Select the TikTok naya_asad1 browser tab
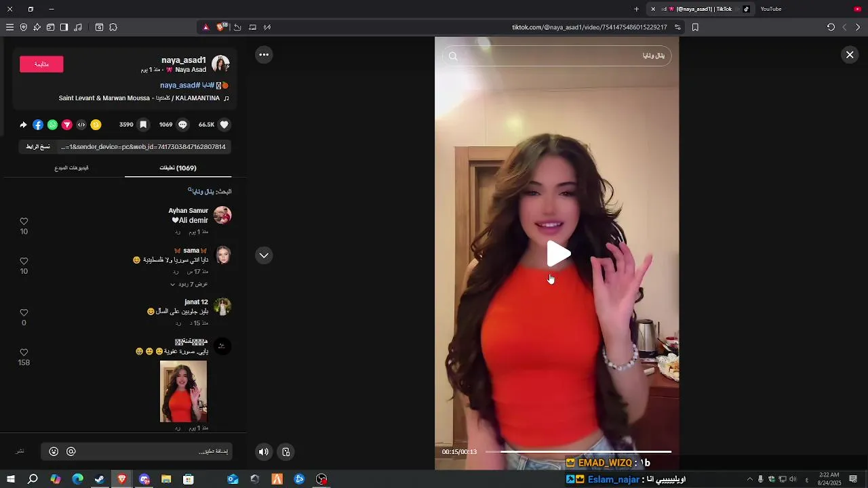Viewport: 868px width, 488px height. [701, 9]
